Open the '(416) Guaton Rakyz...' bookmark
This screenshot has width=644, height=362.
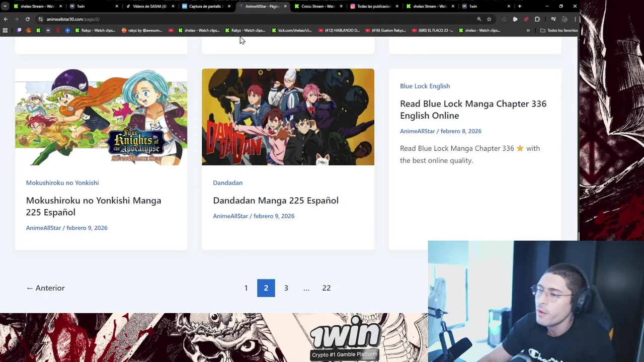tap(386, 30)
